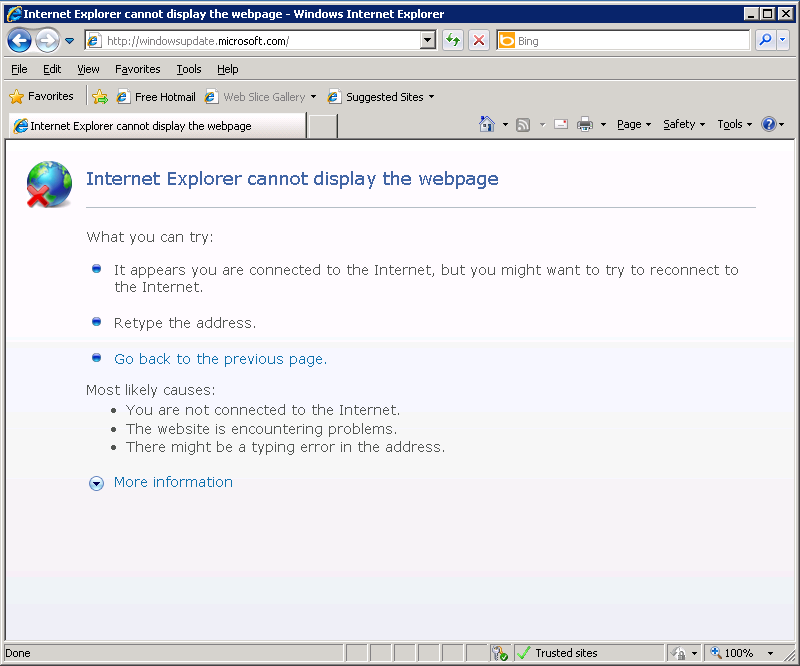Click the blue Help question mark icon
The height and width of the screenshot is (666, 800).
pos(768,125)
